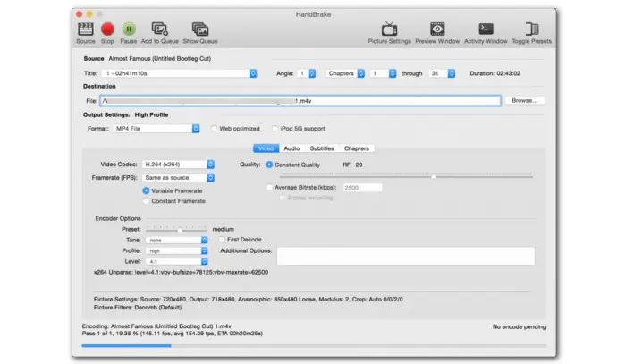The height and width of the screenshot is (364, 626).
Task: Open the Preview Window icon
Action: (437, 30)
